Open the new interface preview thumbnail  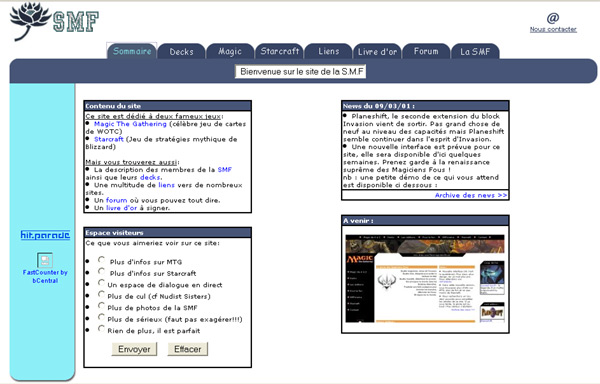click(425, 278)
